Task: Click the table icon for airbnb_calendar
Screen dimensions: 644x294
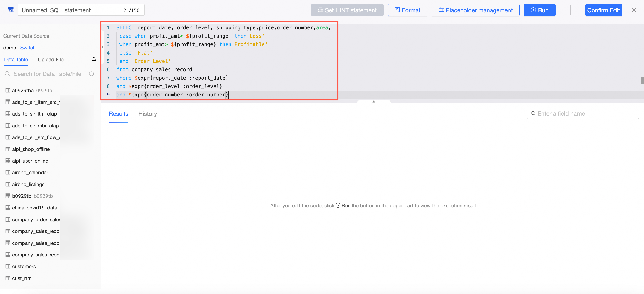Action: point(8,172)
